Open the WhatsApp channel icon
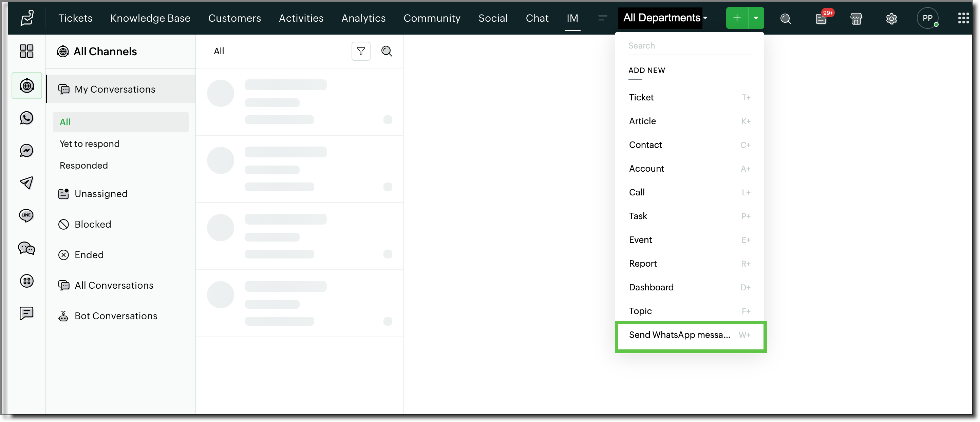 (x=26, y=118)
